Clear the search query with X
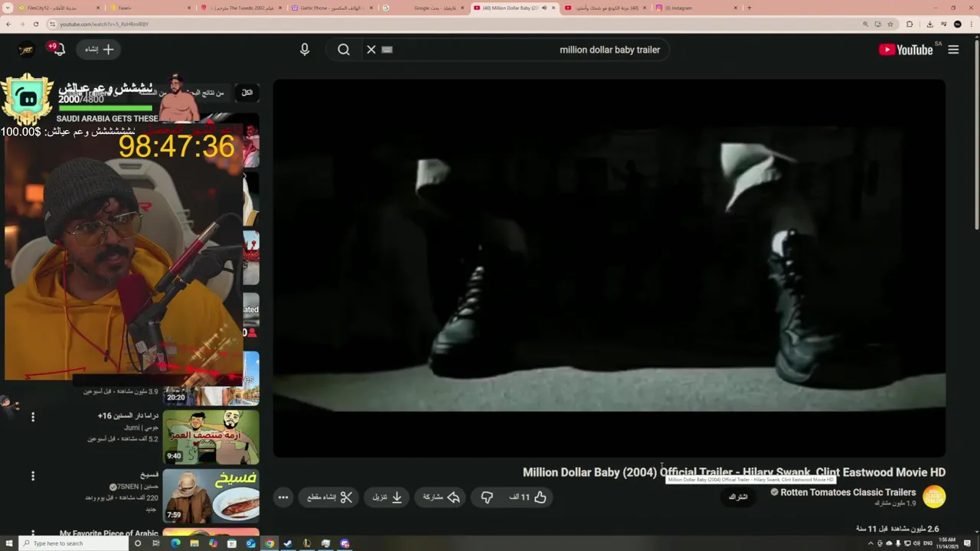 pyautogui.click(x=371, y=50)
